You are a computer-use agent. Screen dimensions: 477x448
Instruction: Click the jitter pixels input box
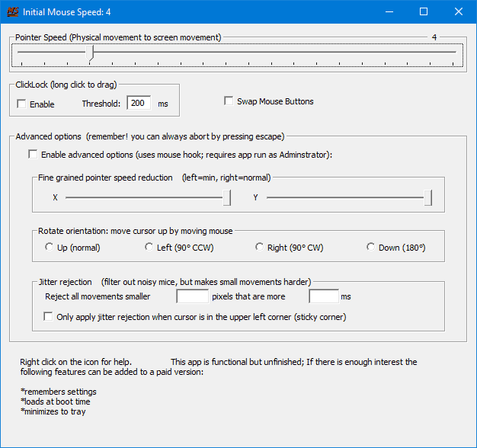[x=192, y=296]
